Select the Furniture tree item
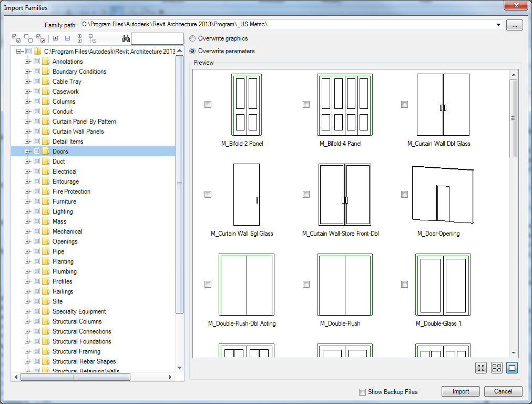Image resolution: width=532 pixels, height=404 pixels. 65,201
